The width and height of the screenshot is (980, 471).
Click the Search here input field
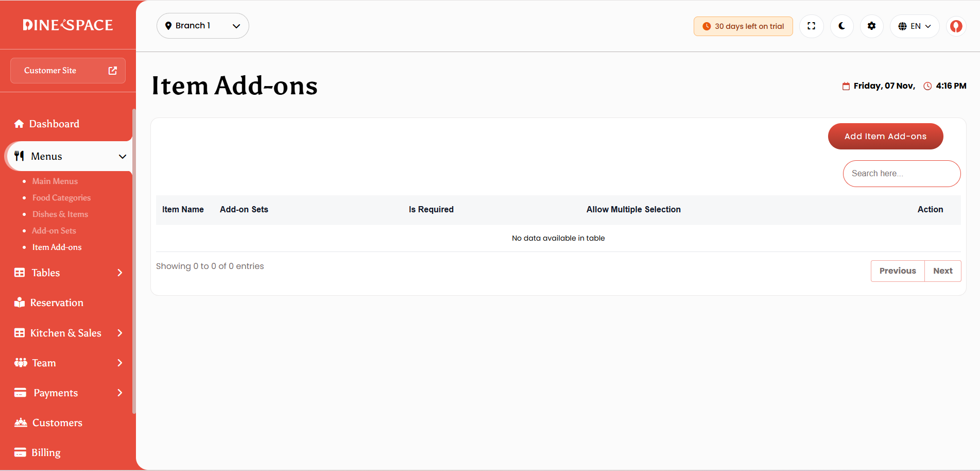[902, 174]
